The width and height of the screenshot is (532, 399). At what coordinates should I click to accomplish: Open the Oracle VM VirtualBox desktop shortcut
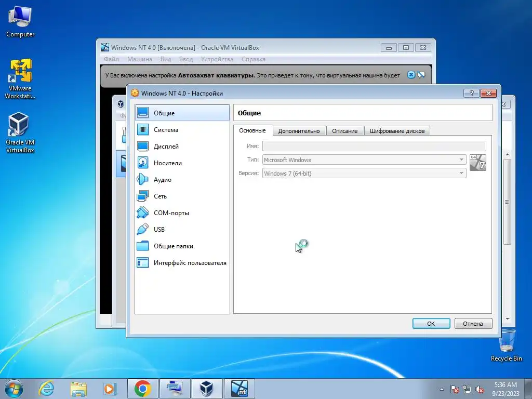20,132
